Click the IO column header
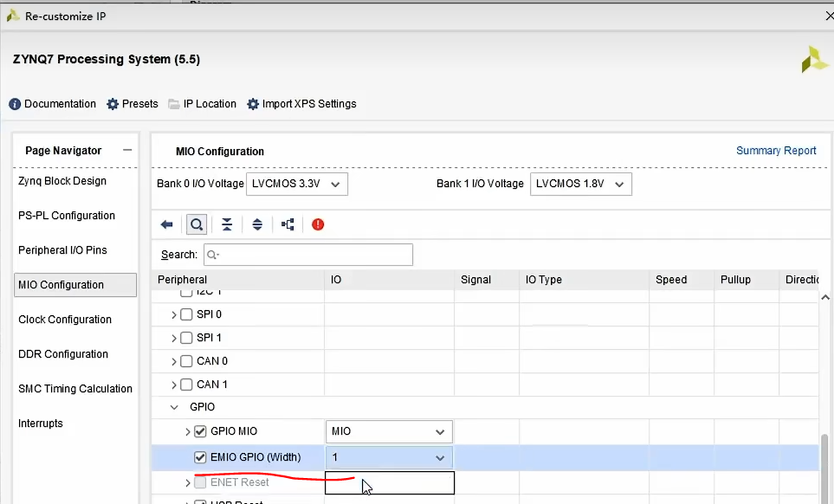834x504 pixels. [x=390, y=280]
